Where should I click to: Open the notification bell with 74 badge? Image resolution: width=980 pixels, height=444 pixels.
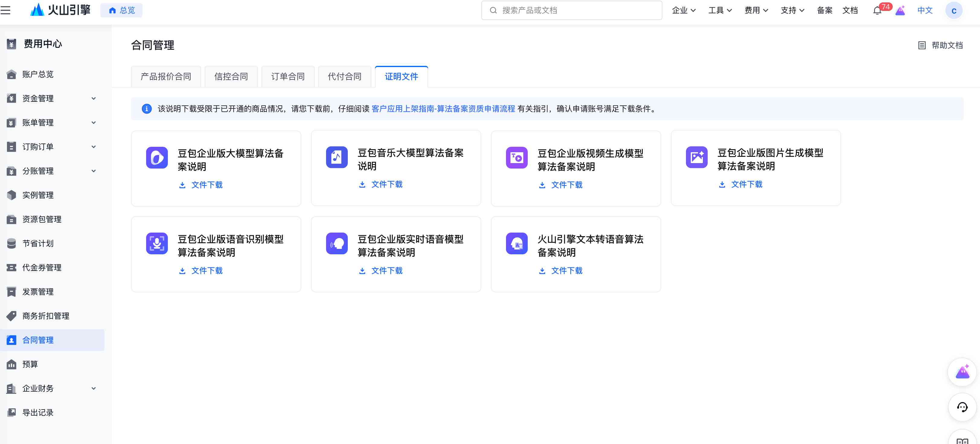click(x=877, y=10)
